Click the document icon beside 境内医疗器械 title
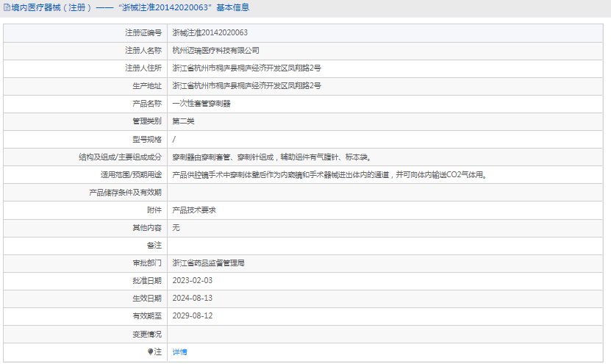The image size is (611, 364). pyautogui.click(x=7, y=7)
